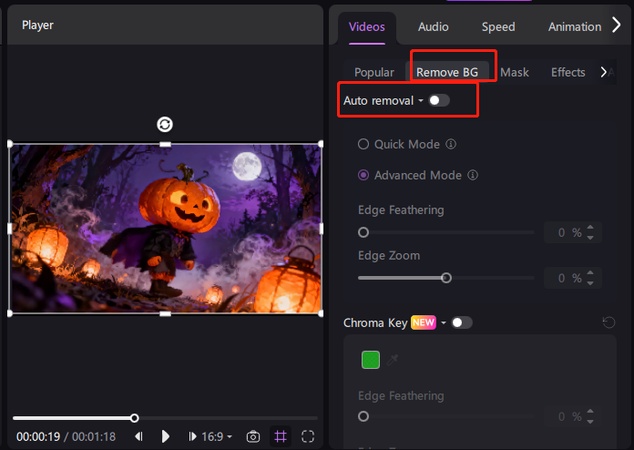Switch to the Audio tab
Viewport: 634px width, 450px height.
click(433, 27)
